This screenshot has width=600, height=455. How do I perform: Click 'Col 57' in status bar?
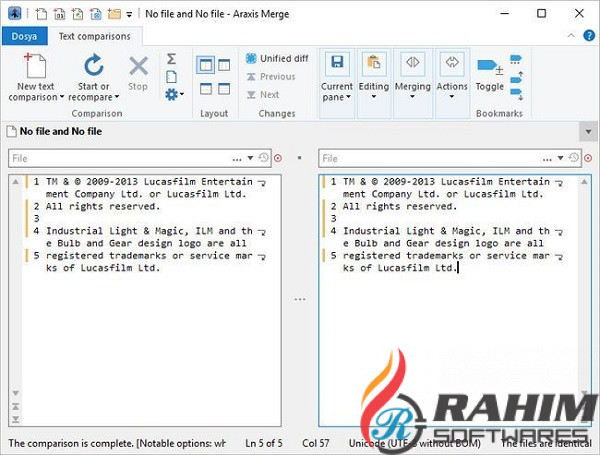point(315,444)
